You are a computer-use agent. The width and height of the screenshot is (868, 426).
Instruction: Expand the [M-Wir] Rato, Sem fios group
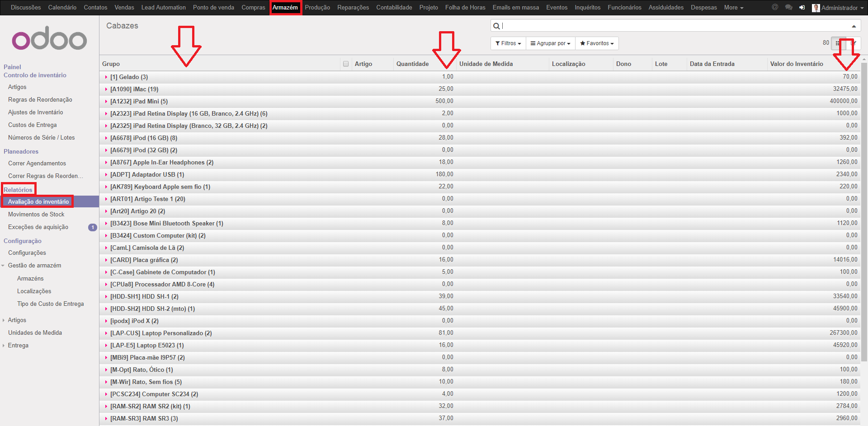[106, 382]
